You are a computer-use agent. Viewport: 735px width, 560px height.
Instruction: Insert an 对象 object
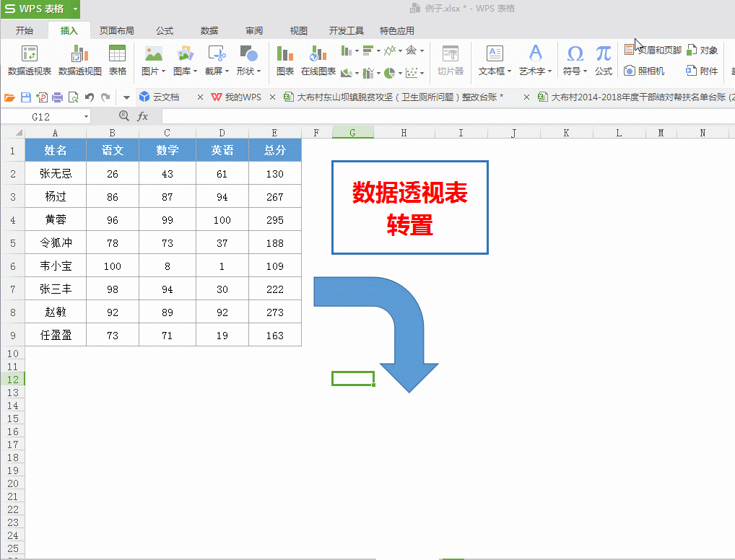pyautogui.click(x=703, y=49)
